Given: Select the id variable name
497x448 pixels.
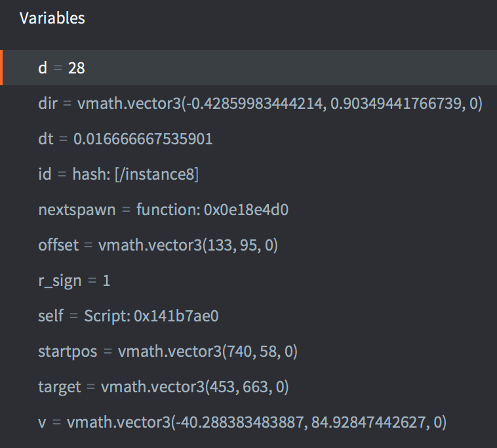Looking at the screenshot, I should (45, 174).
